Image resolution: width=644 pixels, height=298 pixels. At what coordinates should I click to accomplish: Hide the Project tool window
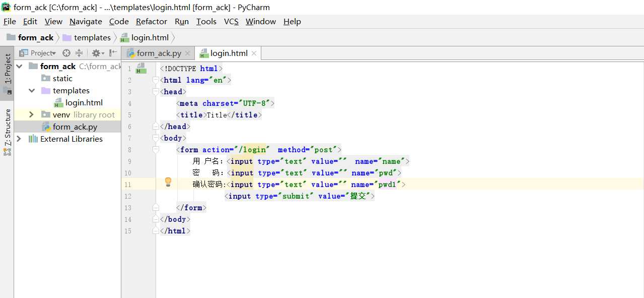click(x=113, y=53)
